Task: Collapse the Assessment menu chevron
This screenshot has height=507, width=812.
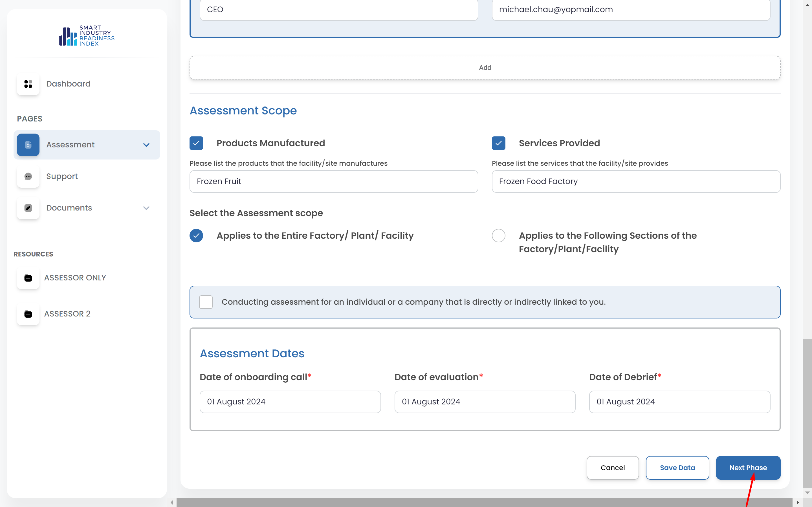Action: tap(146, 145)
